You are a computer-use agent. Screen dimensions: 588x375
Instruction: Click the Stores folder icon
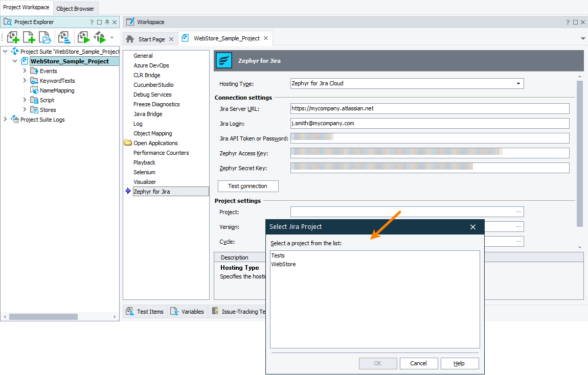[34, 110]
